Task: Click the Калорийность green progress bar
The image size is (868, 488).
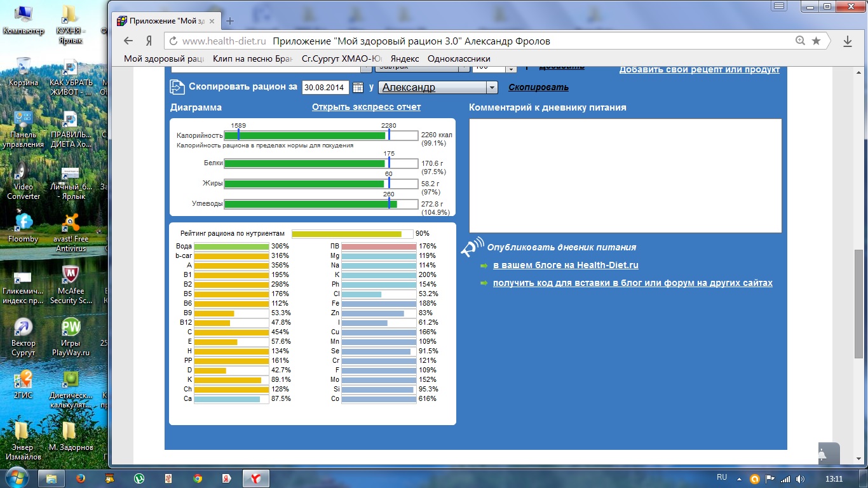Action: [x=305, y=135]
